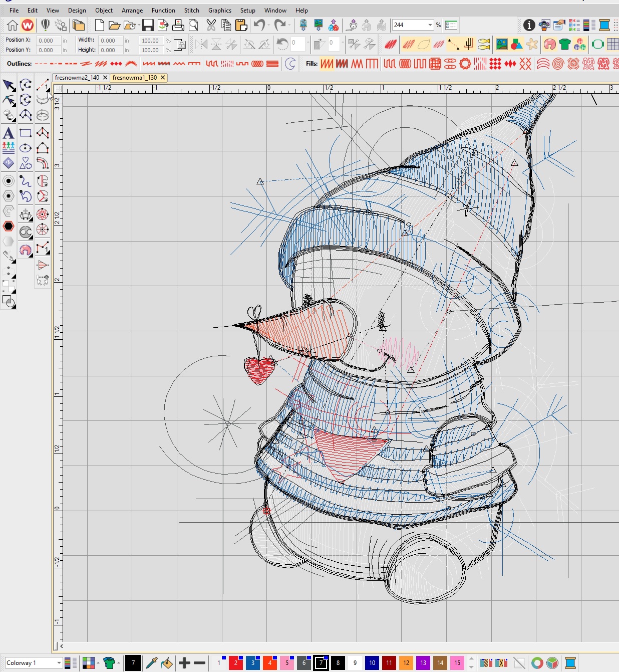Select the Lettering tool (letter A)
The image size is (619, 672).
(9, 133)
